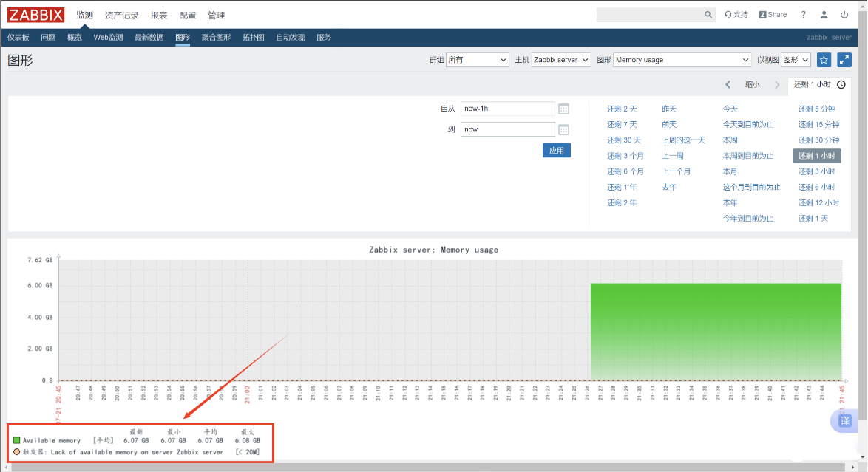Click the 还剩 1 小时 time selector tab

click(819, 85)
